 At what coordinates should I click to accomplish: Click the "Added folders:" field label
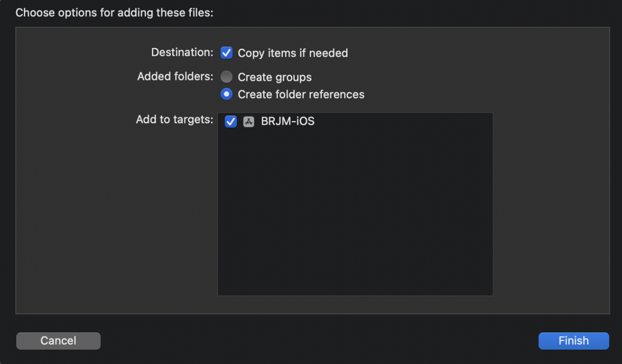175,76
